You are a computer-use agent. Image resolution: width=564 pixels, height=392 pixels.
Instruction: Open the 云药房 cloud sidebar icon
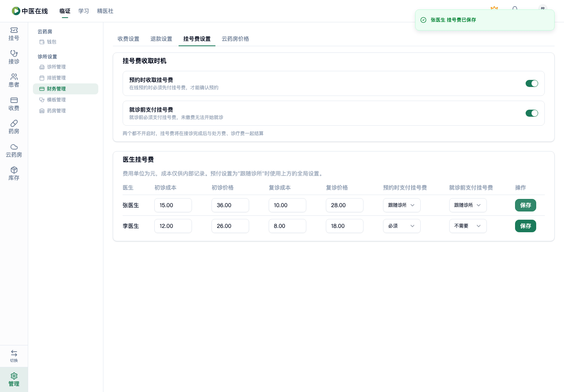tap(14, 147)
